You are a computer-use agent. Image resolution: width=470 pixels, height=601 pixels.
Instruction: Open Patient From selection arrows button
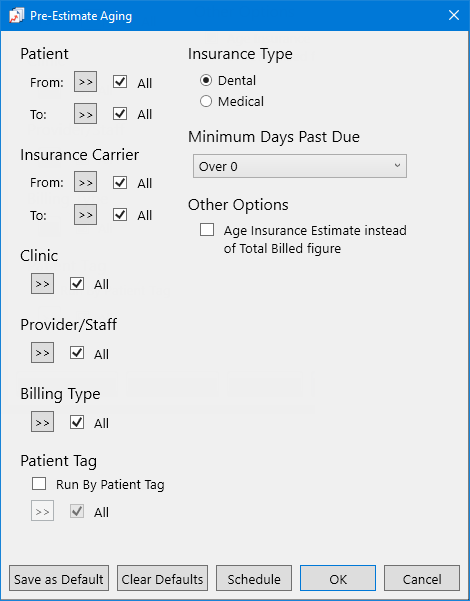[85, 82]
